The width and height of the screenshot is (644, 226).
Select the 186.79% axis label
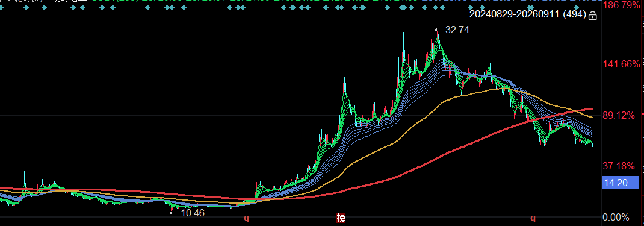(x=621, y=5)
